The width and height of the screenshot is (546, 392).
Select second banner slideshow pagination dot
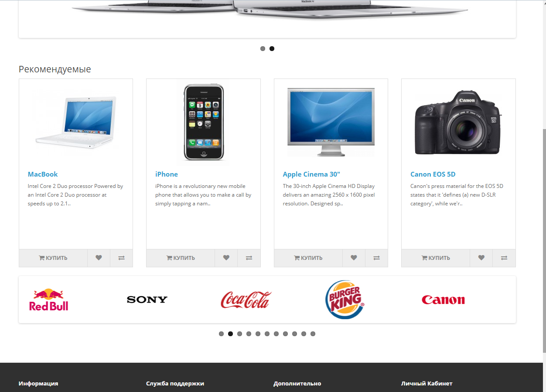coord(272,48)
